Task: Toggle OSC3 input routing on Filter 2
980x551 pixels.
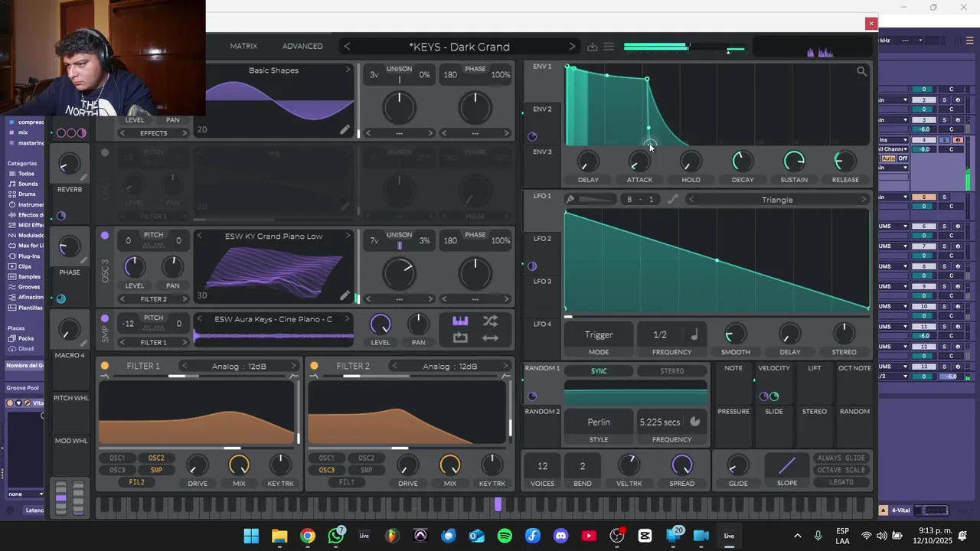Action: (327, 470)
